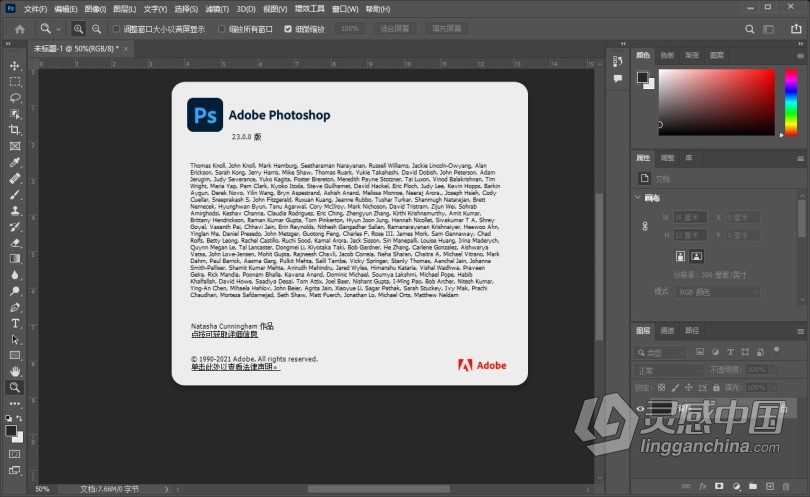
Task: Select the Horizontal Type tool
Action: [14, 323]
